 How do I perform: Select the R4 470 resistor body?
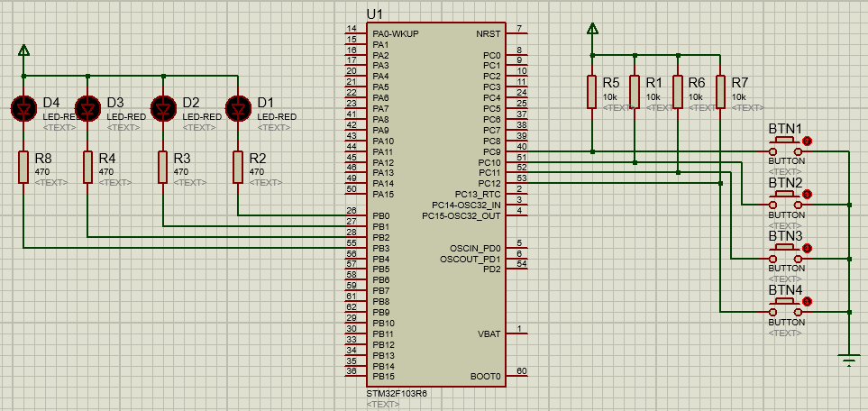[x=87, y=168]
